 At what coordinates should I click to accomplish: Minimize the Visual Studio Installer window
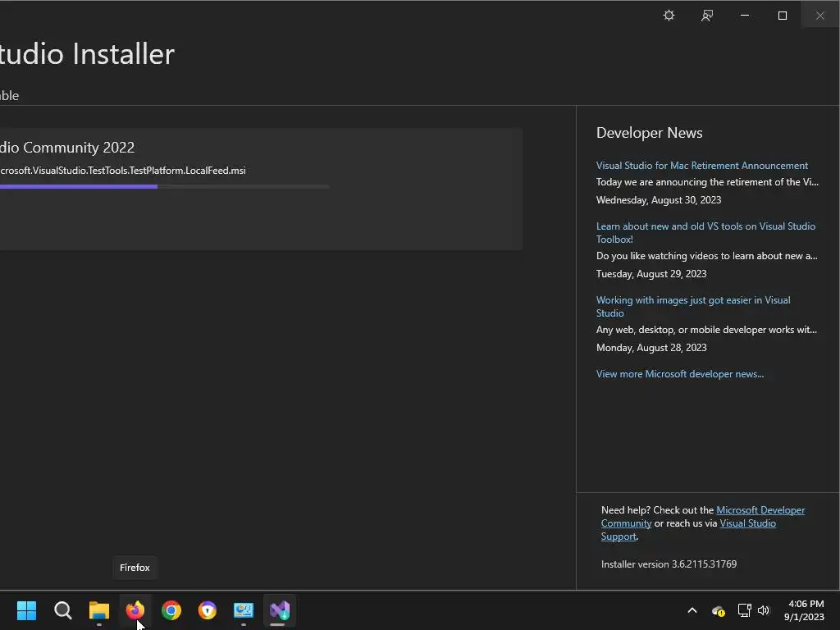pos(745,16)
